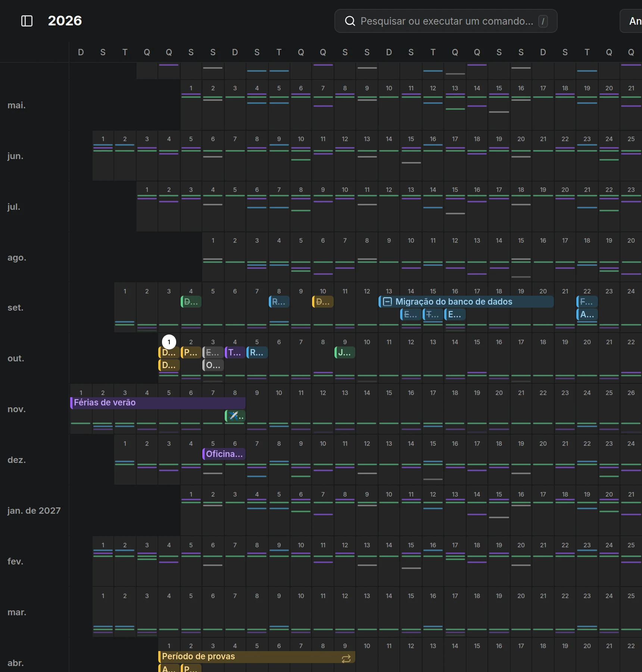
Task: Open the green D... event on September 4
Action: [x=191, y=302]
